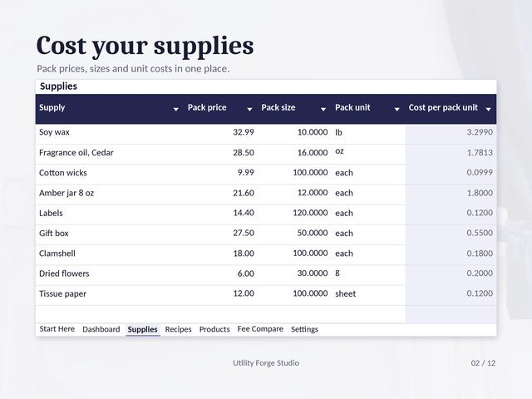Select the Amber jar 8 oz cell

tap(110, 193)
